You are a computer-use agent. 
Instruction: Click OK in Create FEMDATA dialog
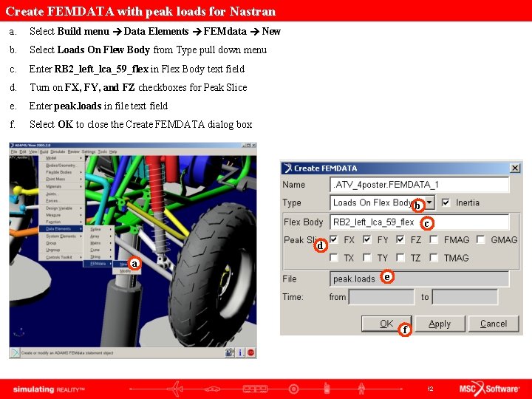386,324
